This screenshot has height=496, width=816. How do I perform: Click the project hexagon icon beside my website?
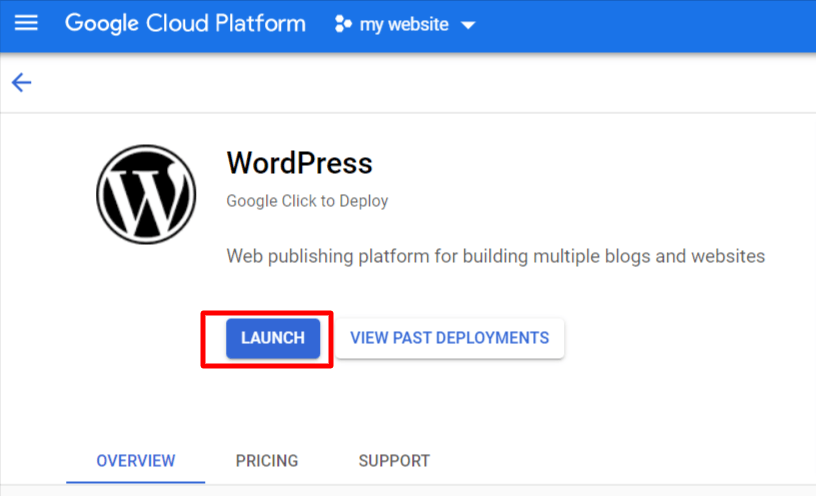click(343, 24)
